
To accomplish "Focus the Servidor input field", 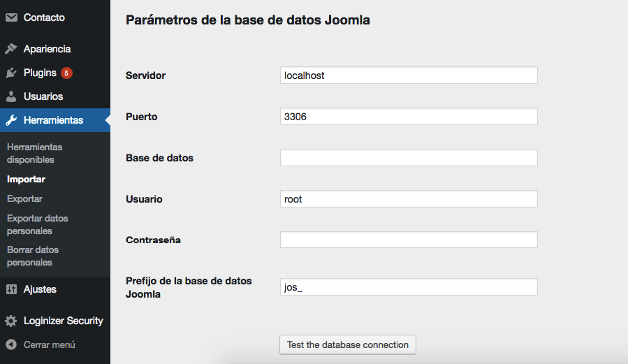I will [409, 75].
